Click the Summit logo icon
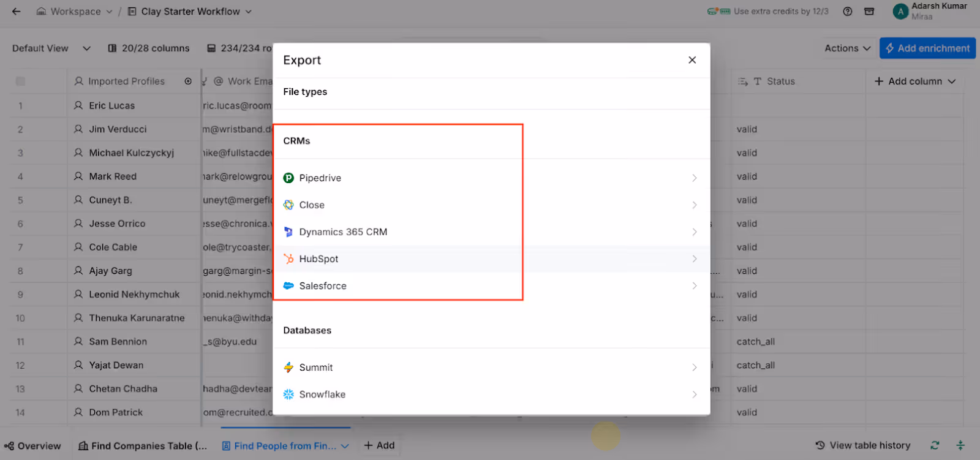The height and width of the screenshot is (460, 980). tap(288, 368)
